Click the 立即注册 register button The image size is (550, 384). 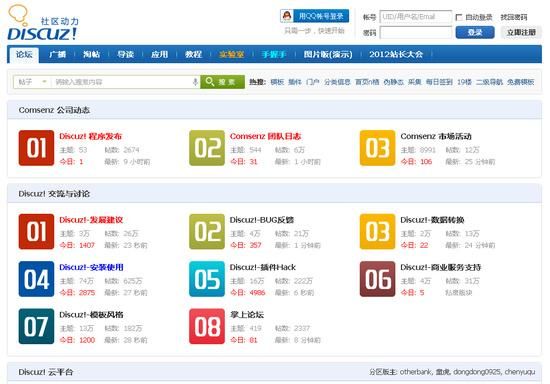[x=521, y=33]
